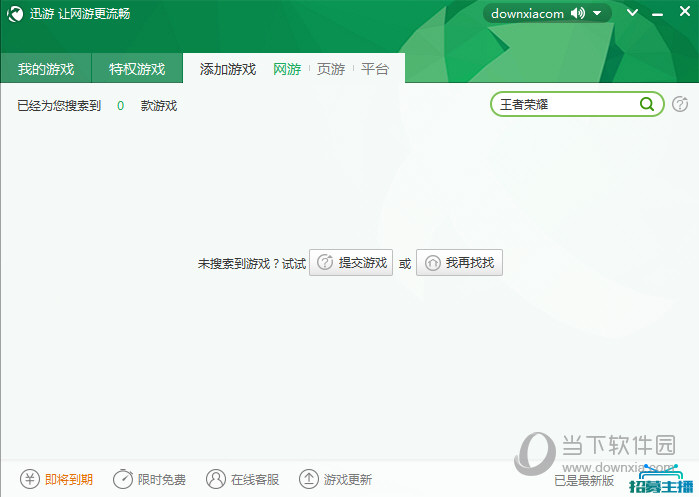
Task: Click the 游戏更新 upload arrow icon
Action: coord(309,479)
